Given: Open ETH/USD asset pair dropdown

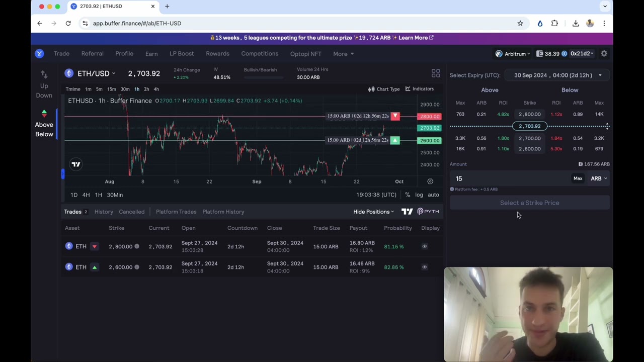Looking at the screenshot, I should [x=96, y=73].
